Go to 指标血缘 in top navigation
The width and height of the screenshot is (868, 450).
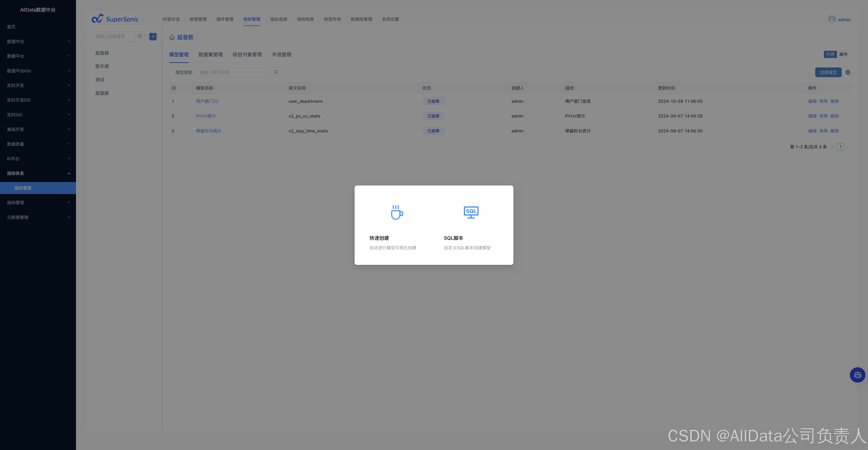click(x=278, y=19)
